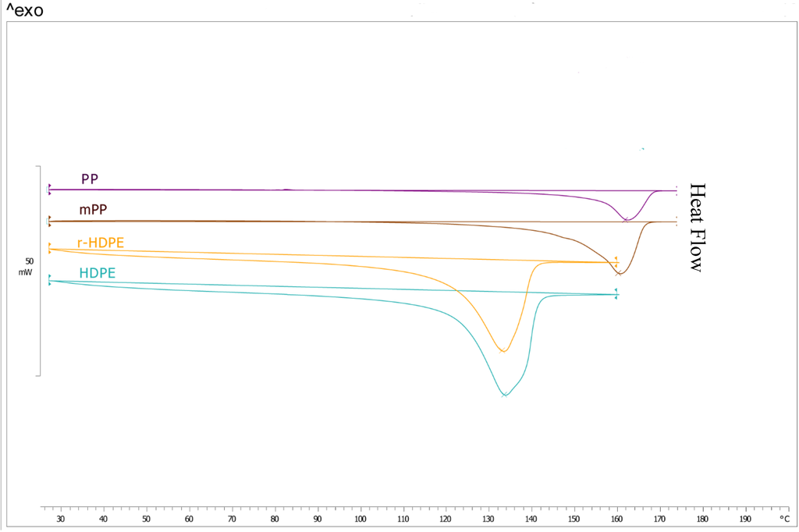This screenshot has width=799, height=532.
Task: Click the mPP curve label
Action: click(94, 209)
